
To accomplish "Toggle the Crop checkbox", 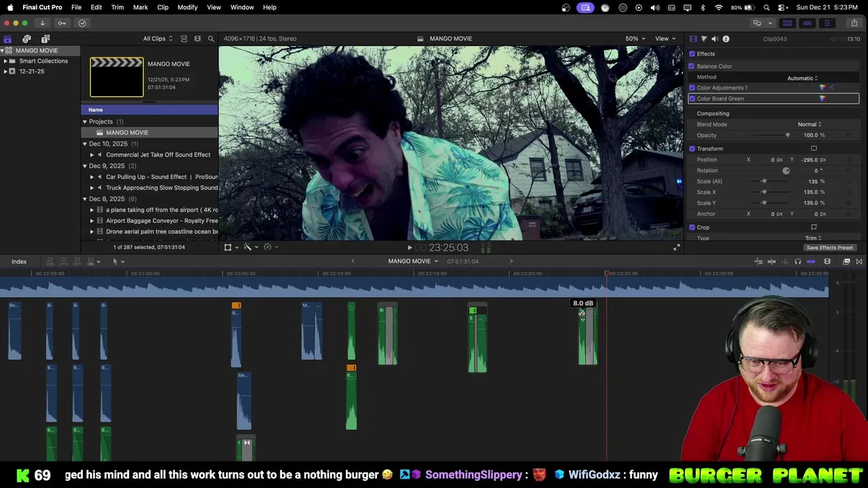I will (692, 227).
